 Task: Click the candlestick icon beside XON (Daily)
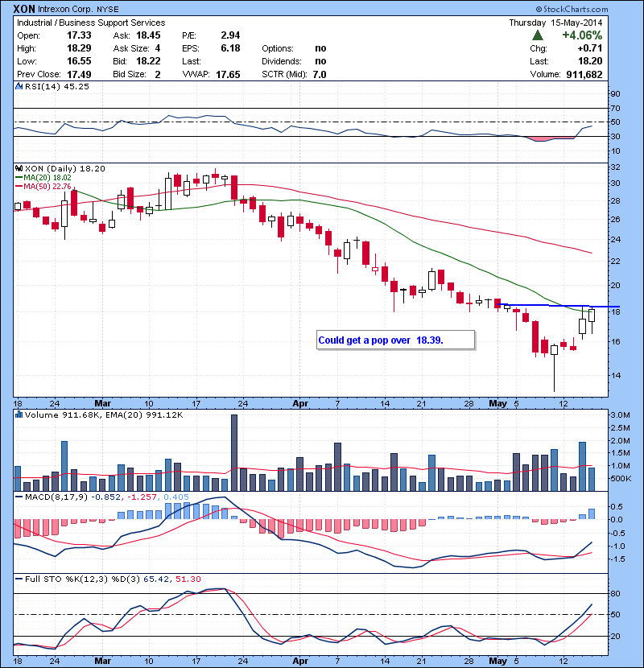(x=19, y=169)
